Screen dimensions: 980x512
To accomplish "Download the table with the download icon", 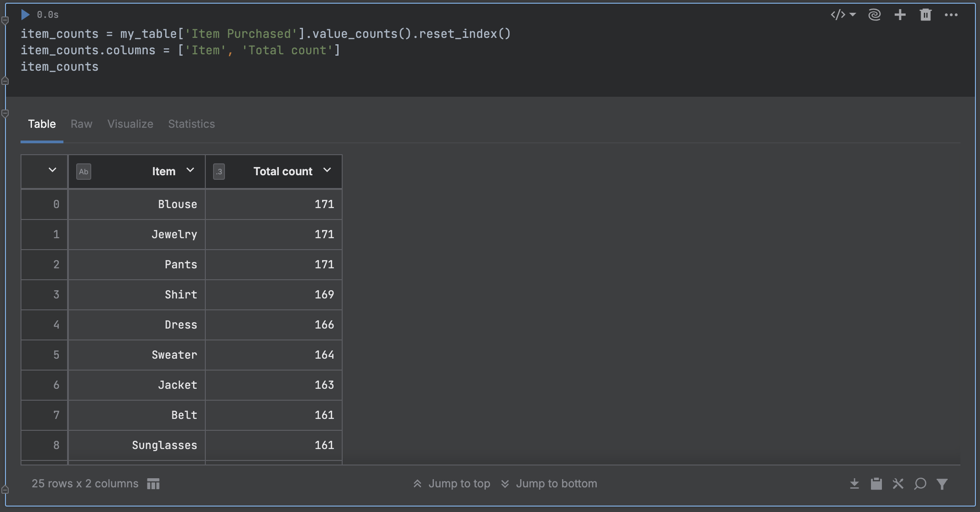I will pyautogui.click(x=854, y=484).
